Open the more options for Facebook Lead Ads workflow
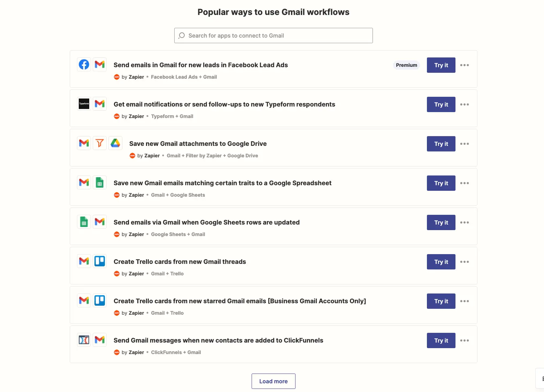544x392 pixels. (x=465, y=65)
